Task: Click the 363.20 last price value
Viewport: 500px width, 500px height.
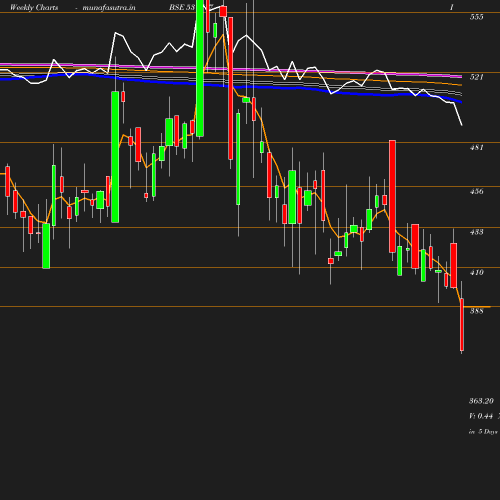Action: 481,401
